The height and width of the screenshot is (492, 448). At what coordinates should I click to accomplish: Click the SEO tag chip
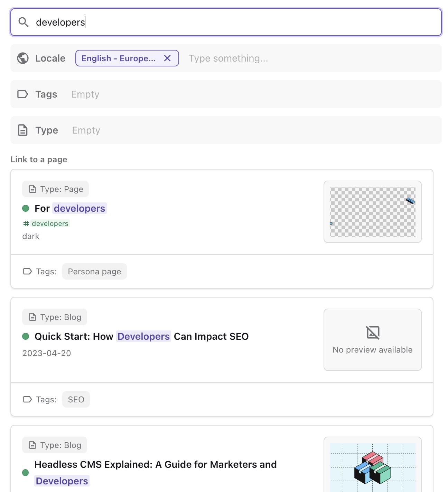tap(76, 400)
